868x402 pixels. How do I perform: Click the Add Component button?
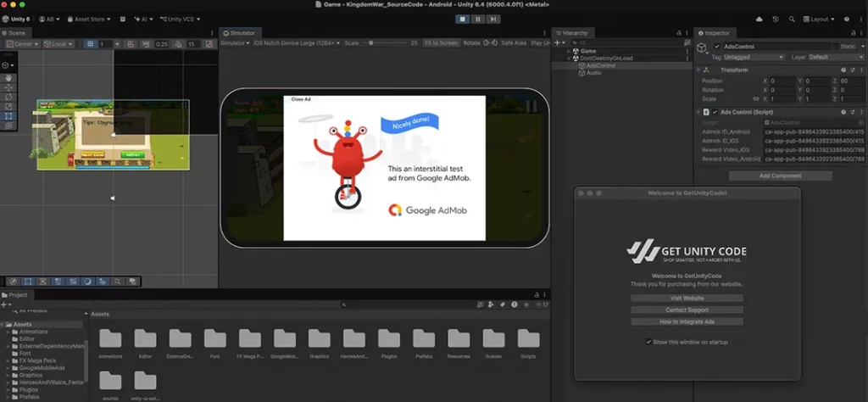(780, 176)
